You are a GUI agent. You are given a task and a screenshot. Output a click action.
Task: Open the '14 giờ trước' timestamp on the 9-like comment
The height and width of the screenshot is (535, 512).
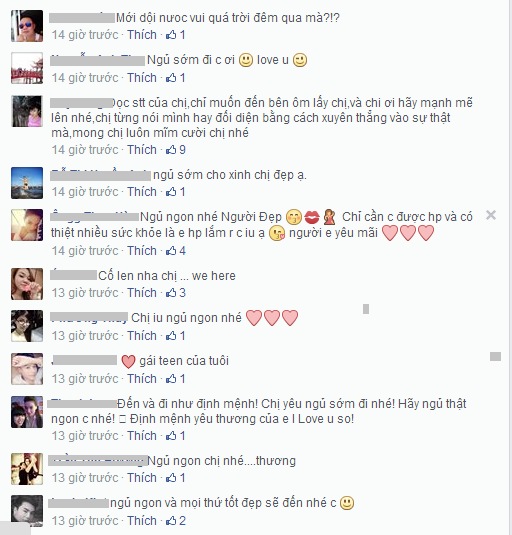85,150
